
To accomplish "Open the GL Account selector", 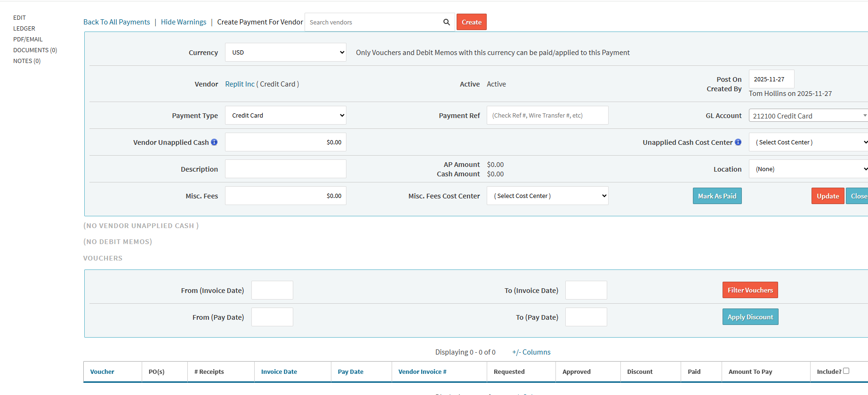I will pos(808,116).
